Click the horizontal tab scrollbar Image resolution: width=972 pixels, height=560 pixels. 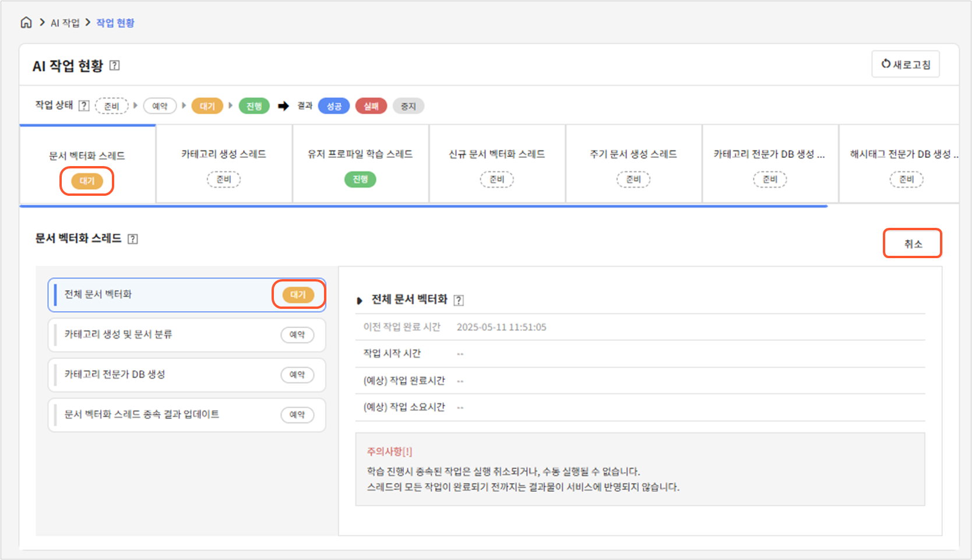[424, 206]
